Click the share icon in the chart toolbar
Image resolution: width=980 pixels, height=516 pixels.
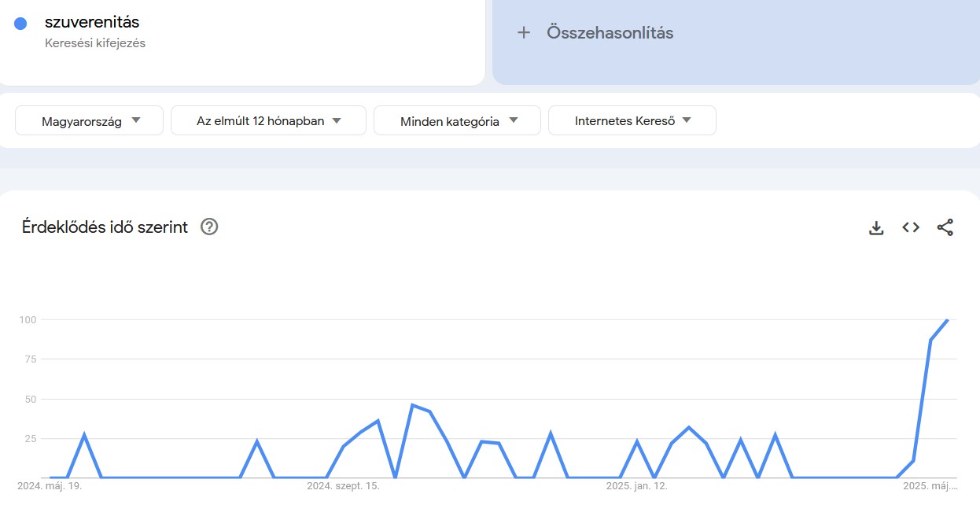(945, 227)
